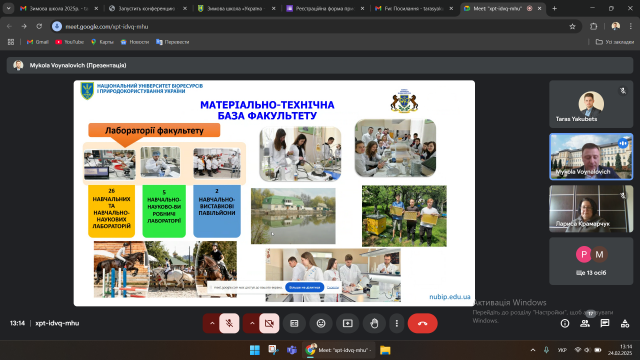Open a new browser tab with plus

pyautogui.click(x=554, y=8)
